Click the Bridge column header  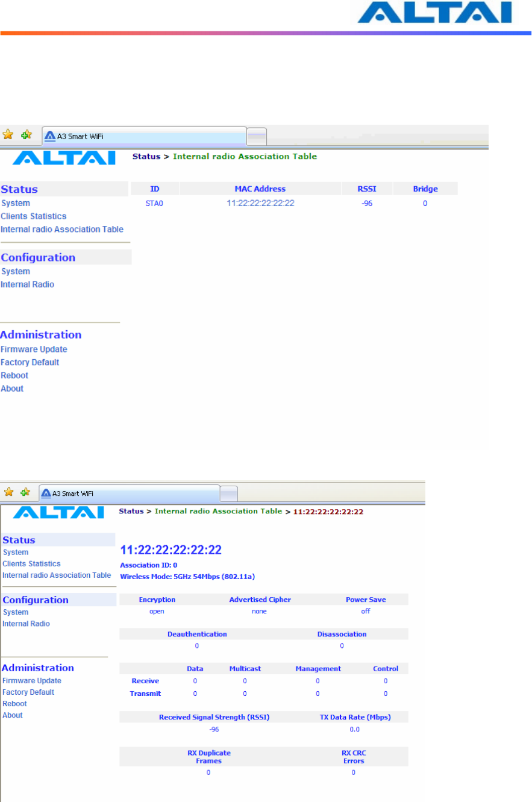click(x=425, y=189)
